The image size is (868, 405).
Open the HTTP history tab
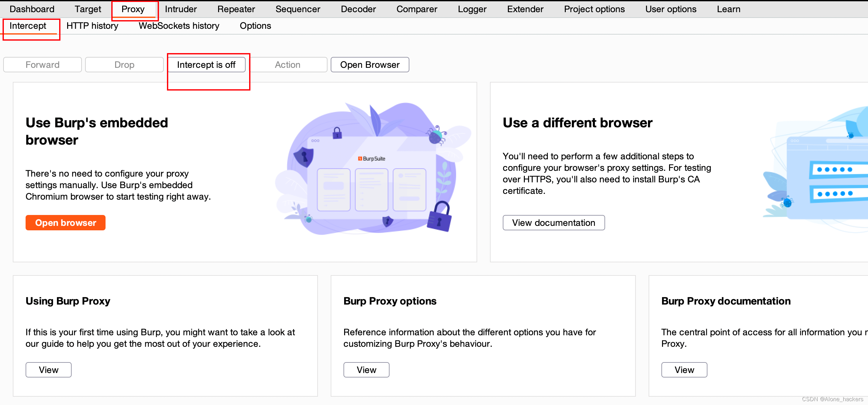click(92, 26)
